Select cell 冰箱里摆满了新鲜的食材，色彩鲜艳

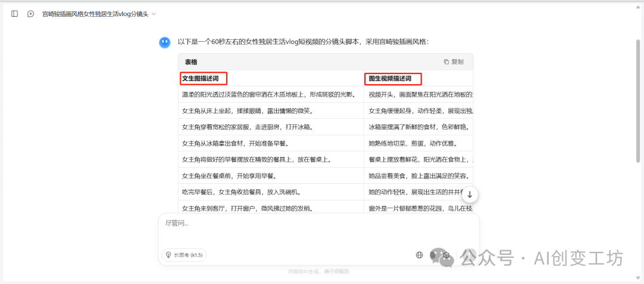click(419, 127)
